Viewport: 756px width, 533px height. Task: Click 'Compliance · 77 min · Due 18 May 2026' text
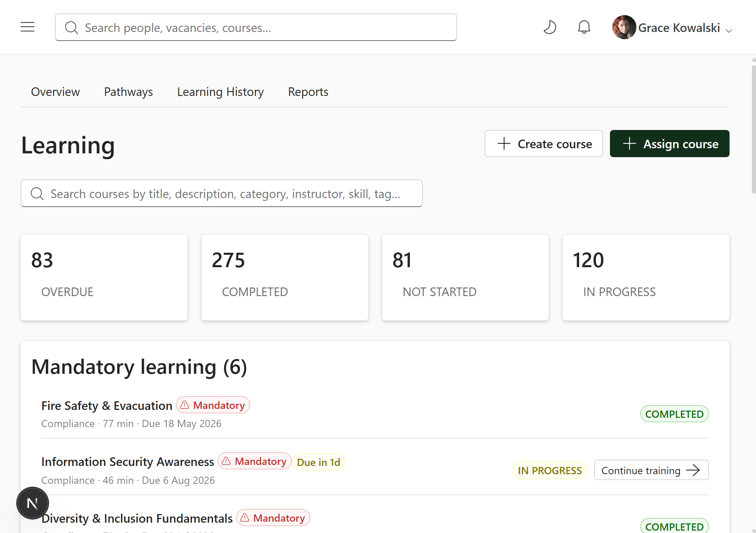point(131,424)
